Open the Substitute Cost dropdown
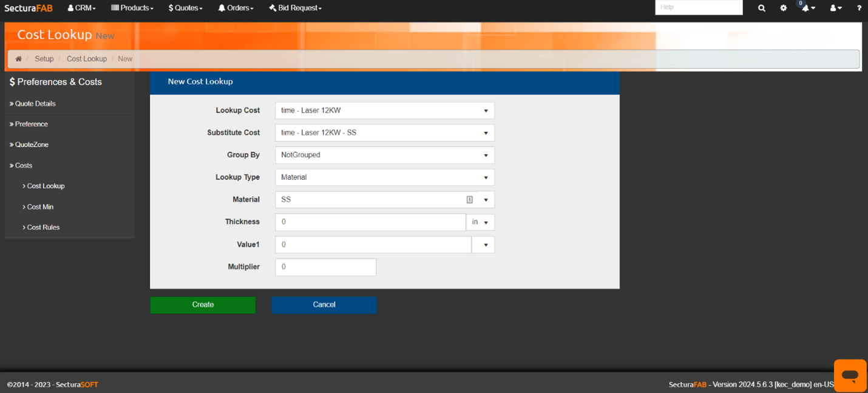 point(384,133)
